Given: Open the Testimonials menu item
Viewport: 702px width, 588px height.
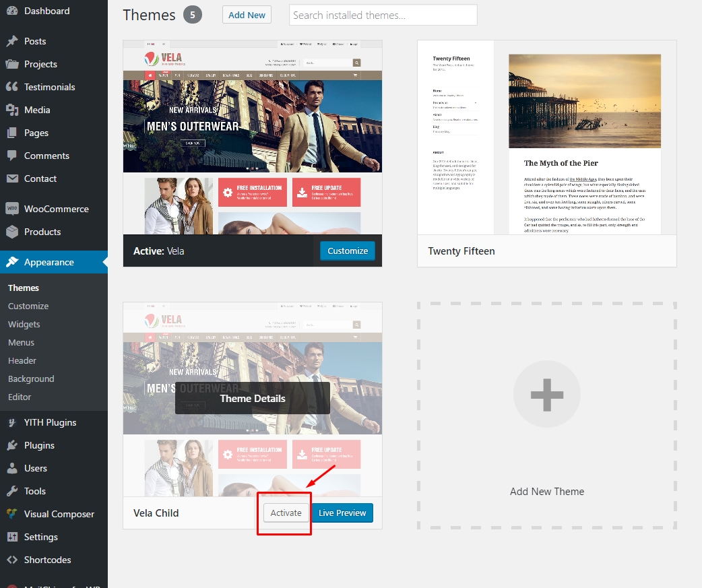Looking at the screenshot, I should (54, 87).
